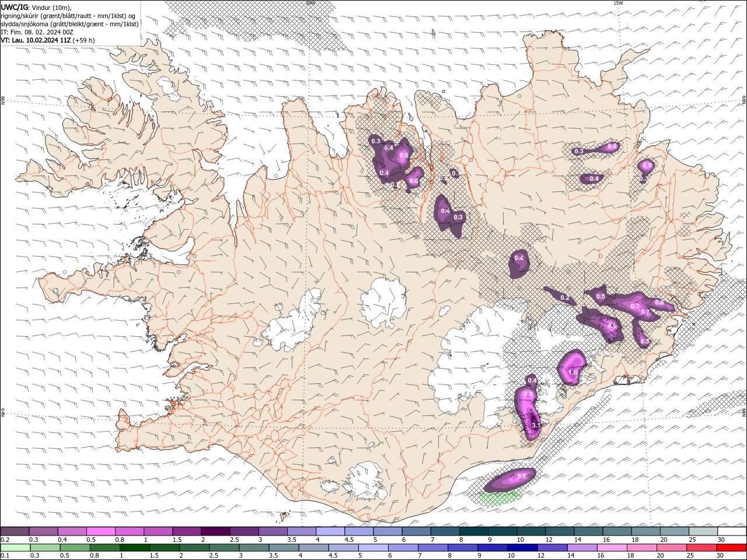Viewport: 747px width, 560px height.
Task: Pick the dark purple upper swatch starting at 2
Action: pyautogui.click(x=215, y=531)
